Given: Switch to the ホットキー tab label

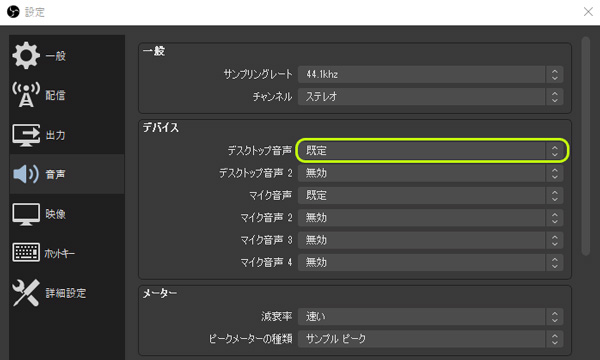Looking at the screenshot, I should point(59,253).
